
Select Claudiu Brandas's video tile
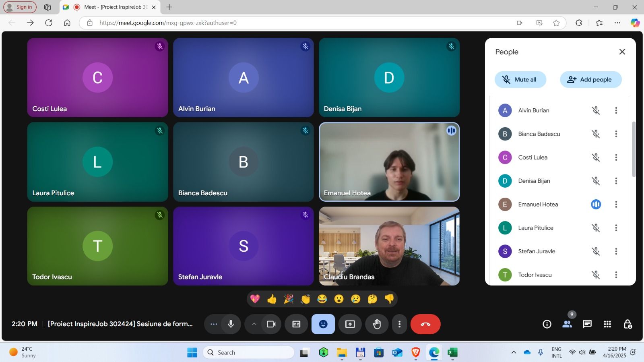pyautogui.click(x=389, y=246)
